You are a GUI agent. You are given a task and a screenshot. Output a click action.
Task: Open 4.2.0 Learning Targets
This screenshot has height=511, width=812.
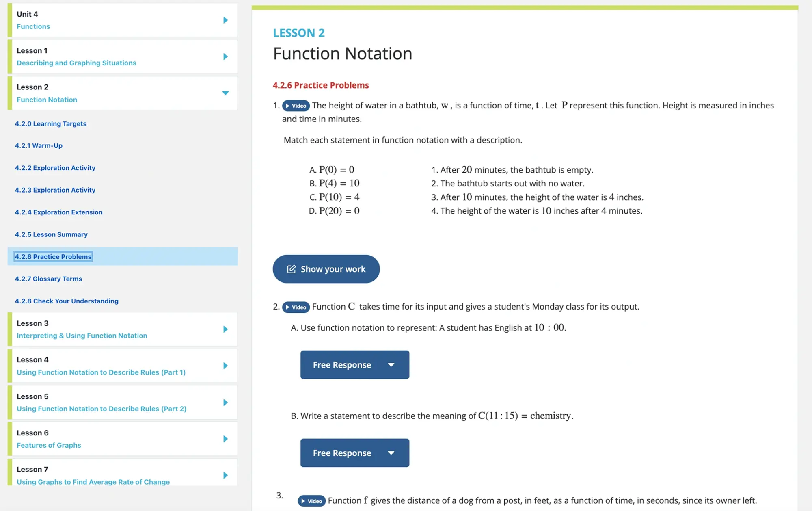click(51, 124)
